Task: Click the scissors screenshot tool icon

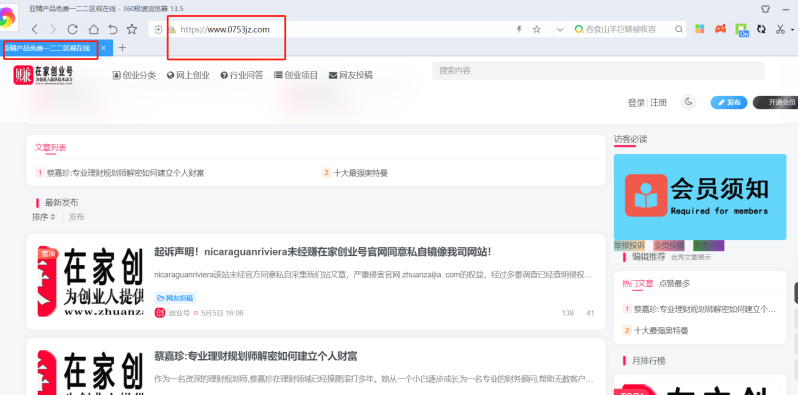Action: coord(780,29)
